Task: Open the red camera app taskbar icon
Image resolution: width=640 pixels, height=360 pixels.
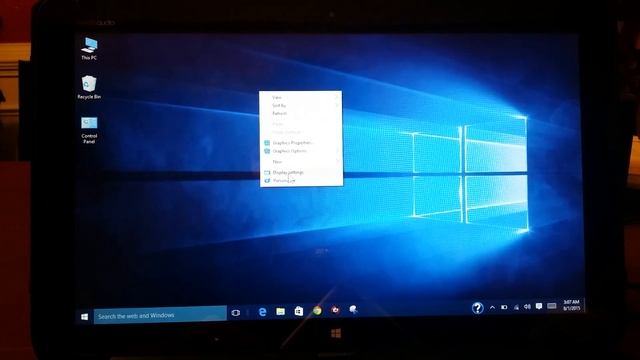Action: (335, 310)
